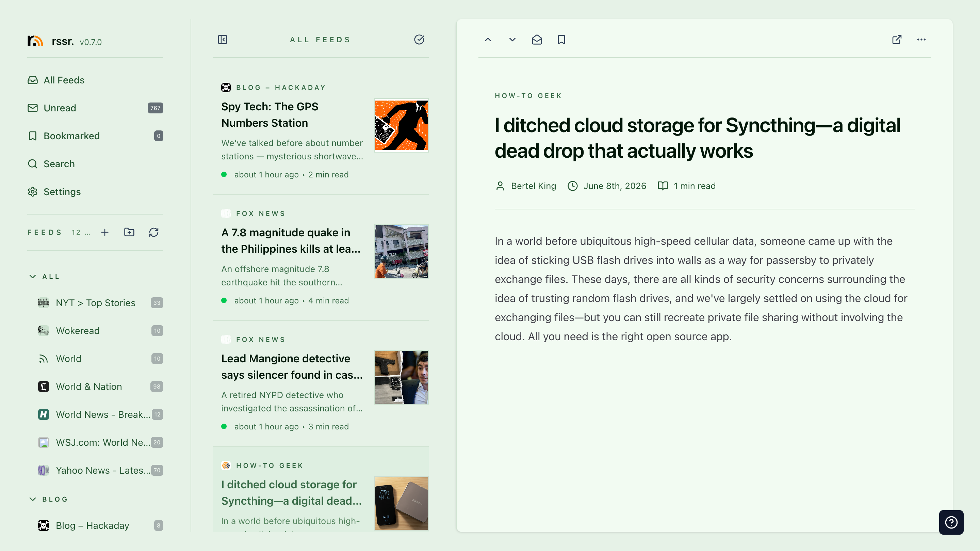Mark all feeds as read

point(419,40)
